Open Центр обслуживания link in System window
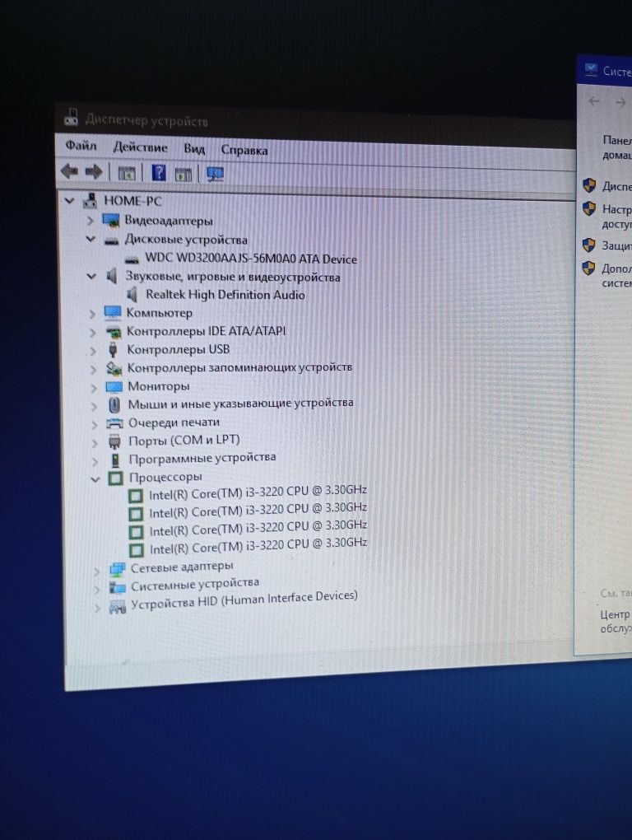 click(616, 621)
